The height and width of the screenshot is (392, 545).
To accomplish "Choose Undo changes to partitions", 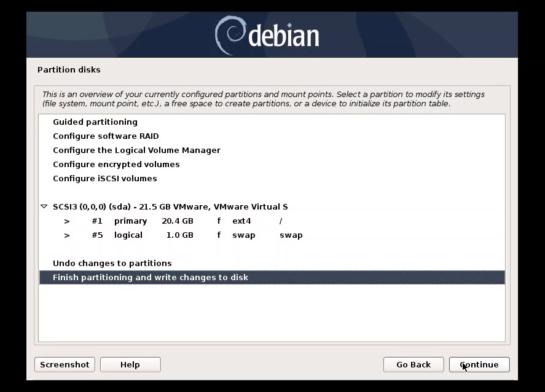I will coord(112,264).
